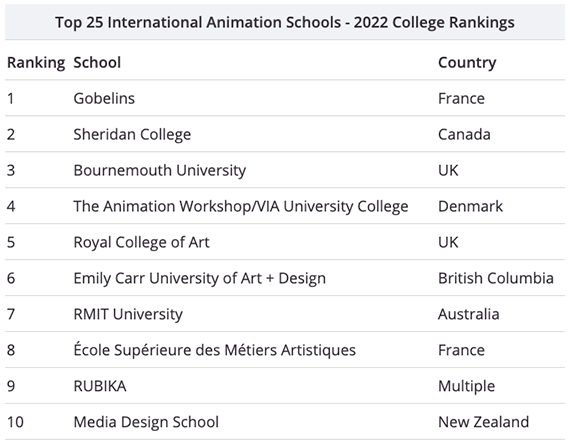
Task: Click the Multiple country cell for RUBIKA
Action: point(466,387)
